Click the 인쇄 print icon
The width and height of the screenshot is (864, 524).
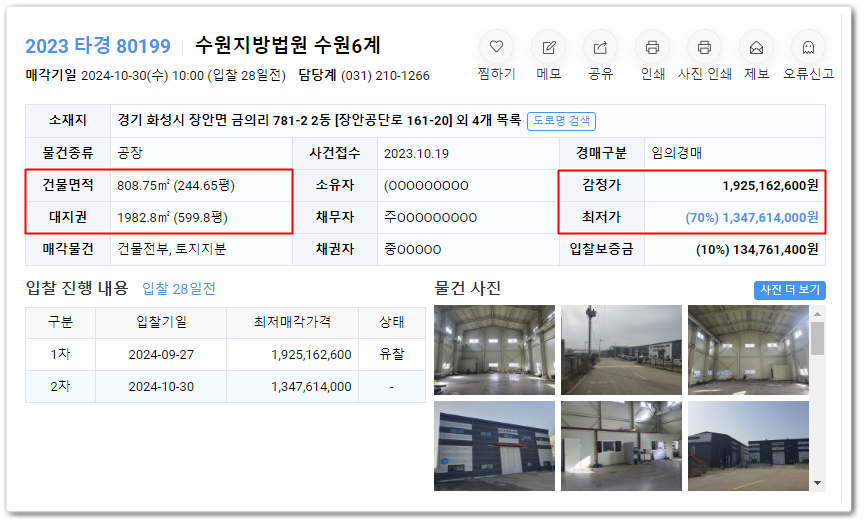pyautogui.click(x=652, y=47)
